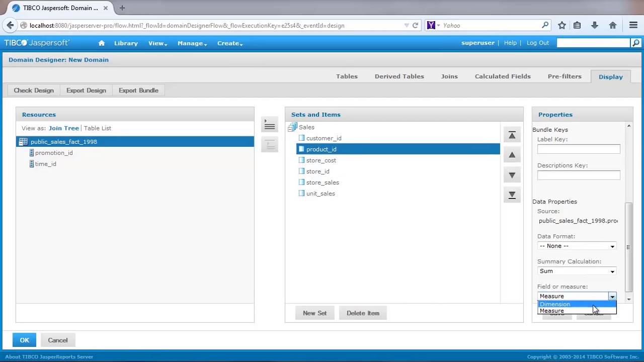Switch to the Joins tab
Viewport: 644px width, 362px height.
(x=449, y=76)
